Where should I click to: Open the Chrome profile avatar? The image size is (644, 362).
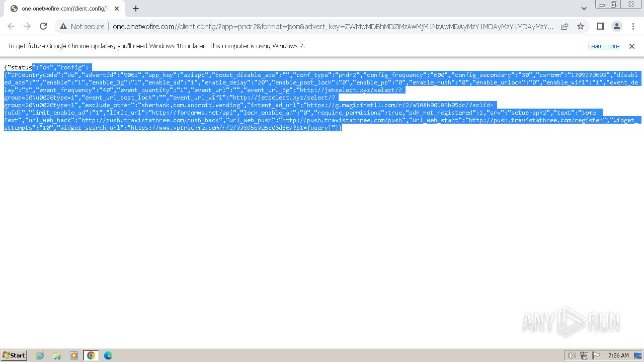616,26
